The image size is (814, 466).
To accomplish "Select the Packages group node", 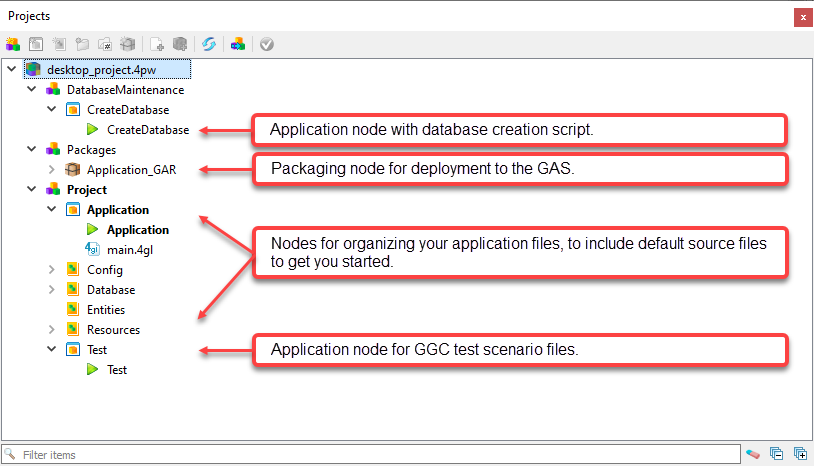I will click(x=91, y=150).
